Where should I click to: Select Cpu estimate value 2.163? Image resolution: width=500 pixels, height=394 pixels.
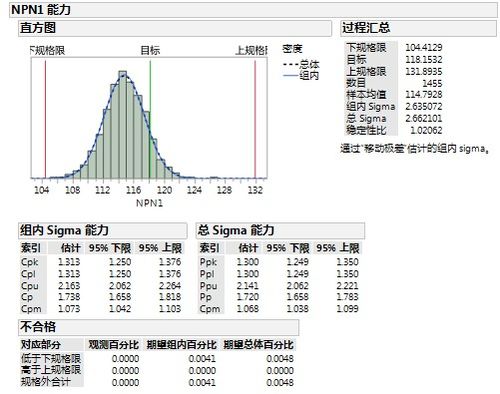[69, 286]
